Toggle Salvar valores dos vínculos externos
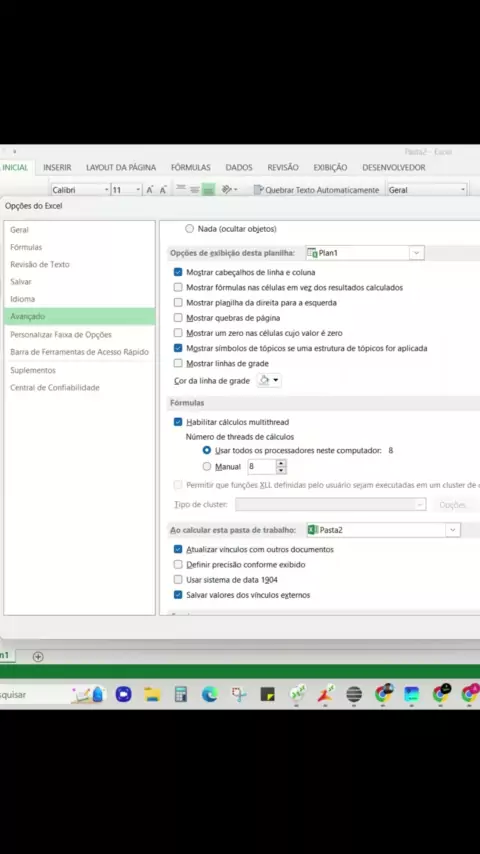The height and width of the screenshot is (854, 480). coord(178,595)
